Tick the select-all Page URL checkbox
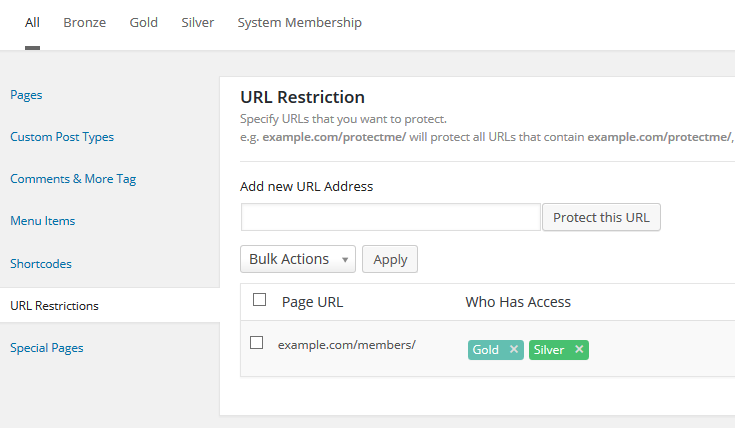Viewport: 735px width, 428px height. click(260, 299)
